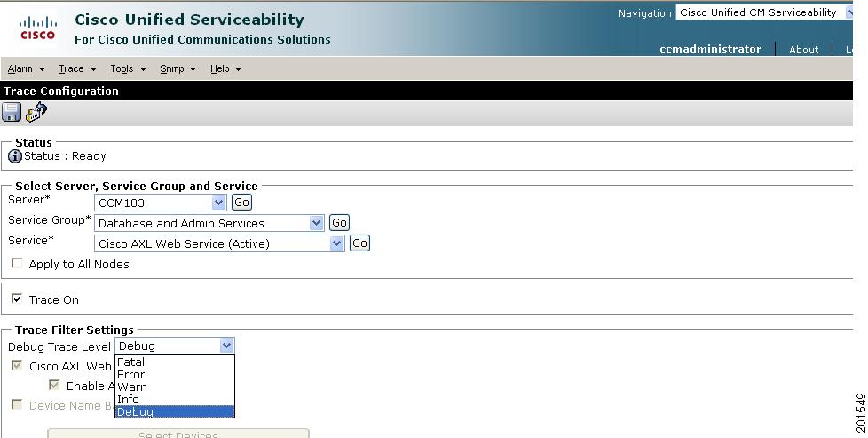Screen dimensions: 868x438
Task: Click the Status information icon
Action: click(x=15, y=156)
